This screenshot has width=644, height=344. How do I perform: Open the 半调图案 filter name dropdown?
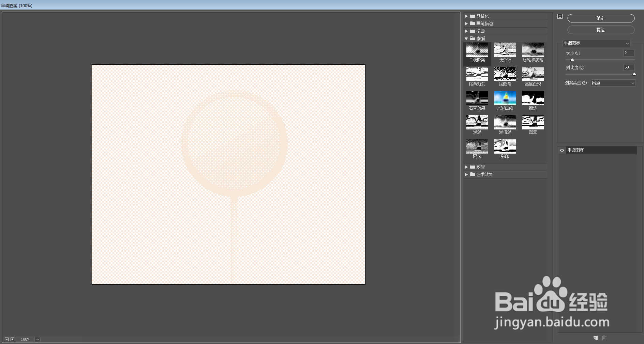point(596,43)
